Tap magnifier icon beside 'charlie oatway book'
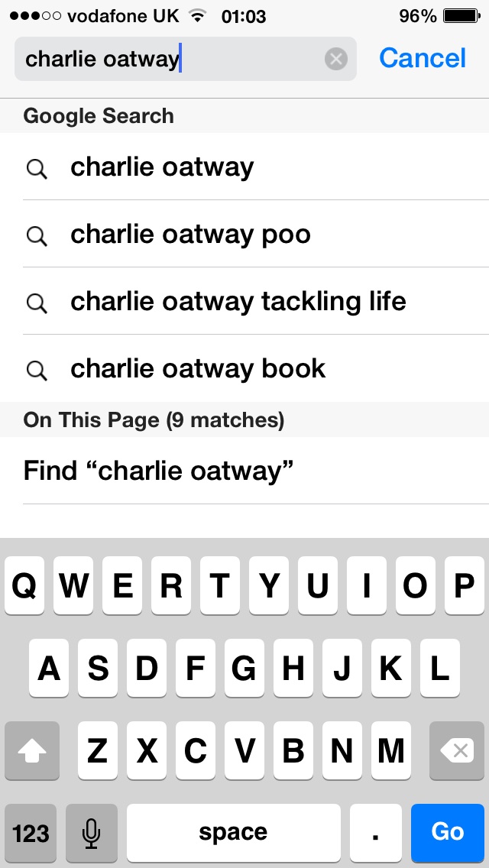 pyautogui.click(x=37, y=370)
